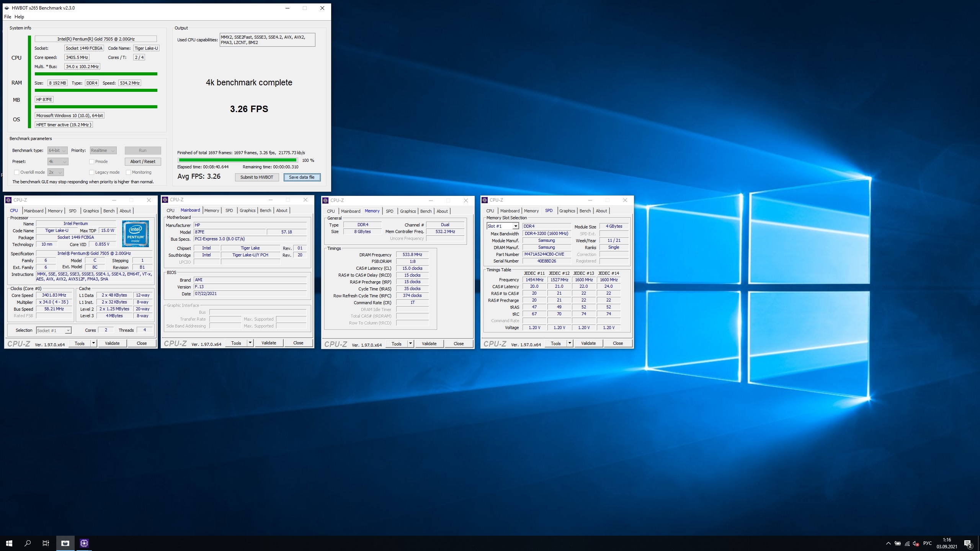Open network tray icon
This screenshot has height=551, width=980.
907,543
